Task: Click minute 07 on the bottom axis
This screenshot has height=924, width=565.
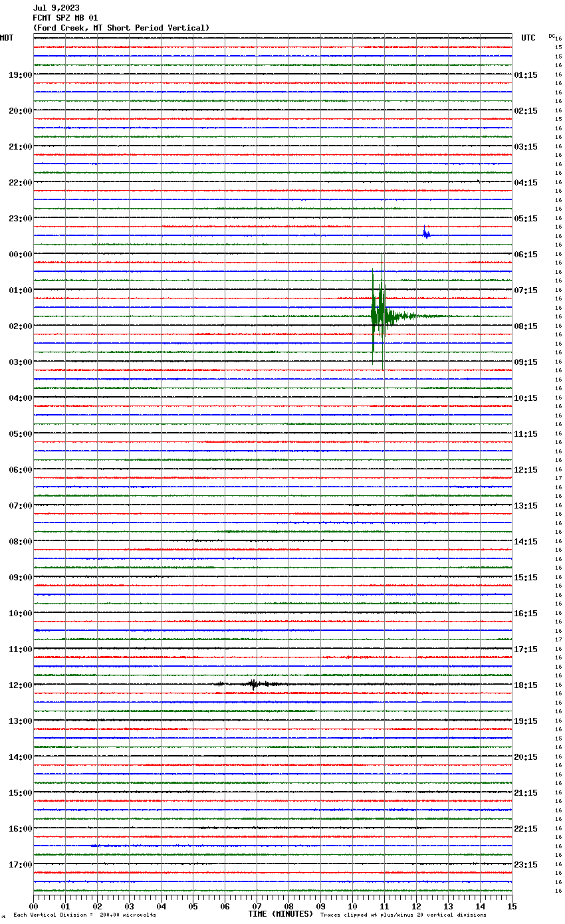Action: [x=257, y=906]
